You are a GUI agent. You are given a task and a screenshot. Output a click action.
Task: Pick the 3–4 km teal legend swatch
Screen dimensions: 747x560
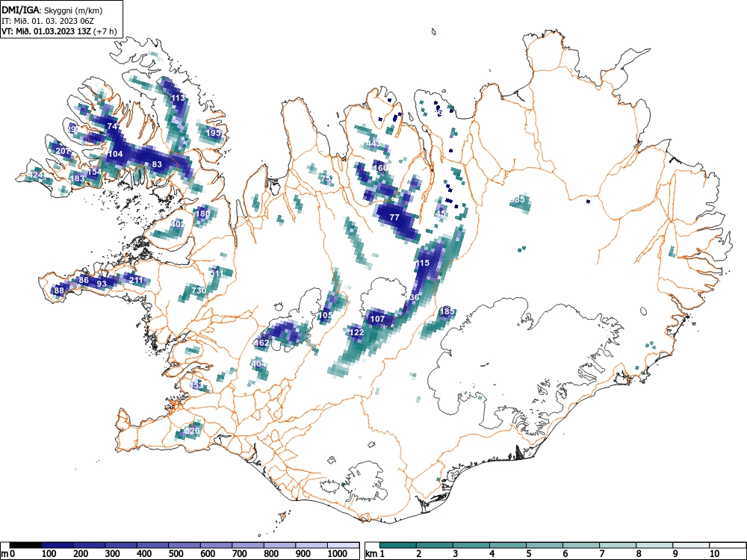coord(471,545)
